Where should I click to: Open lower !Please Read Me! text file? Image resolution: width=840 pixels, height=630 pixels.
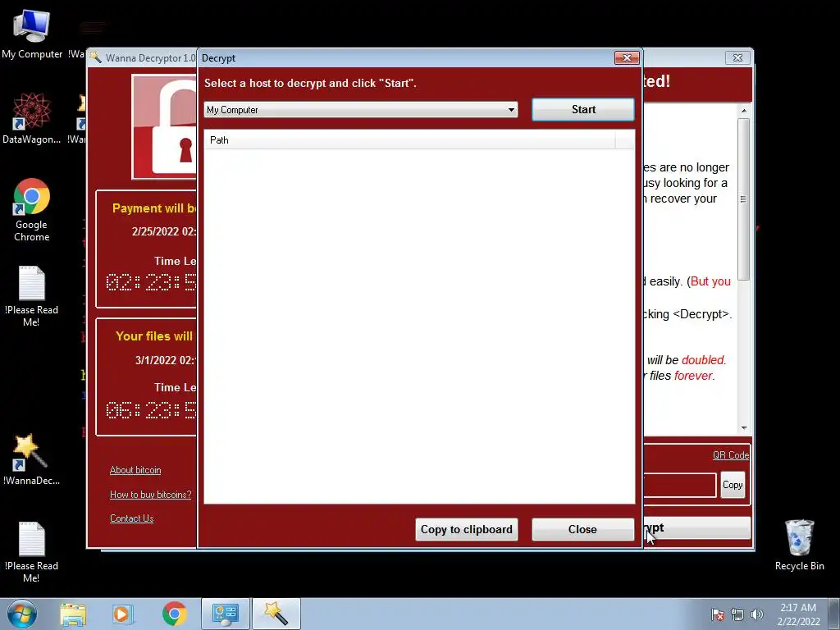[32, 552]
